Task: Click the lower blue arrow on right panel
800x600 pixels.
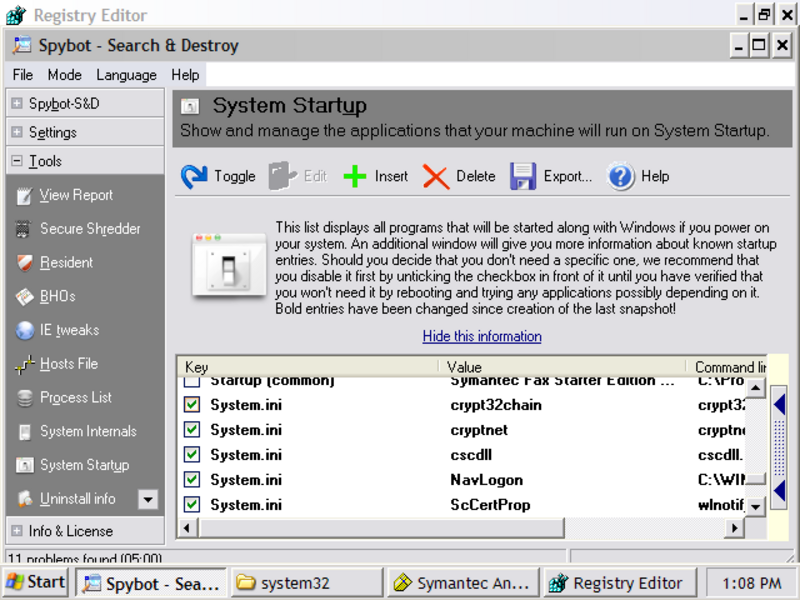Action: coord(779,491)
